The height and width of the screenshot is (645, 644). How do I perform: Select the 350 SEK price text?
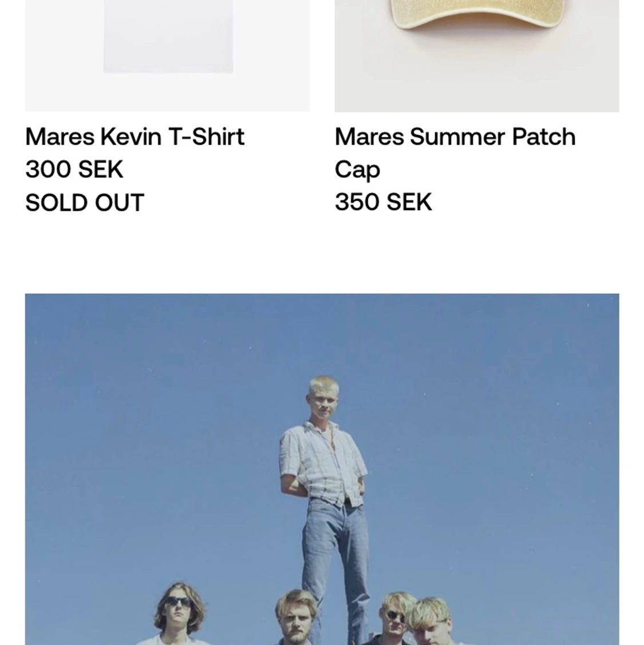pyautogui.click(x=384, y=202)
